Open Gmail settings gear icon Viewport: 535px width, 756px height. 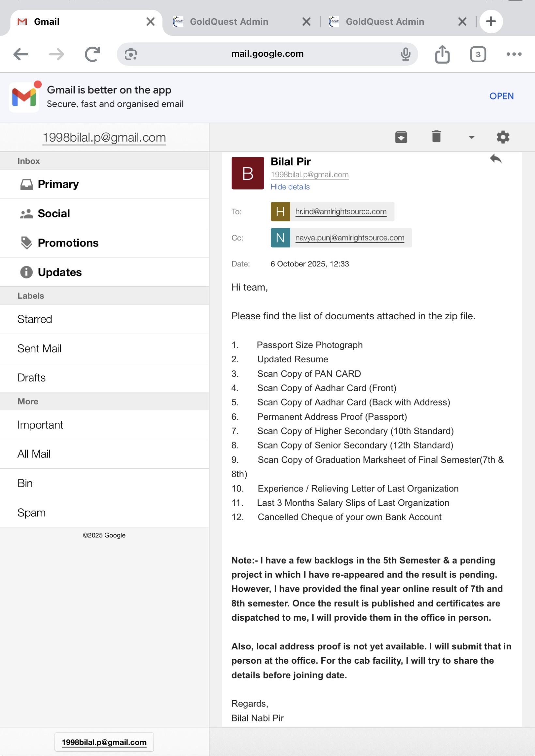coord(503,137)
